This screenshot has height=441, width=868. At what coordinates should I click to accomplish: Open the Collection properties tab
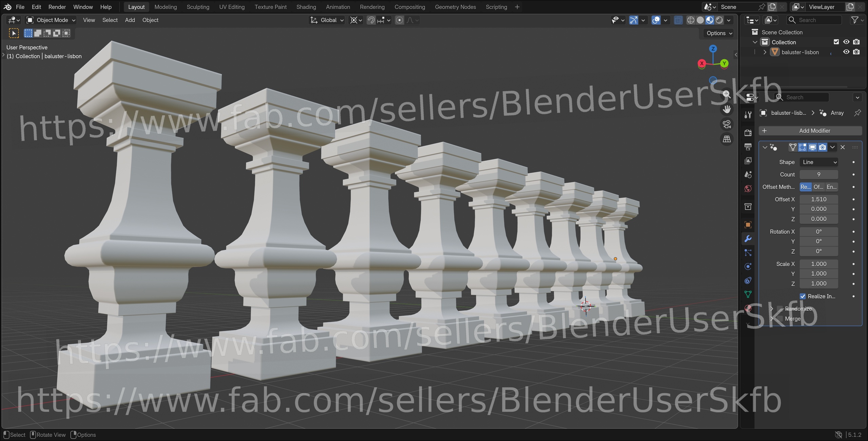point(748,206)
